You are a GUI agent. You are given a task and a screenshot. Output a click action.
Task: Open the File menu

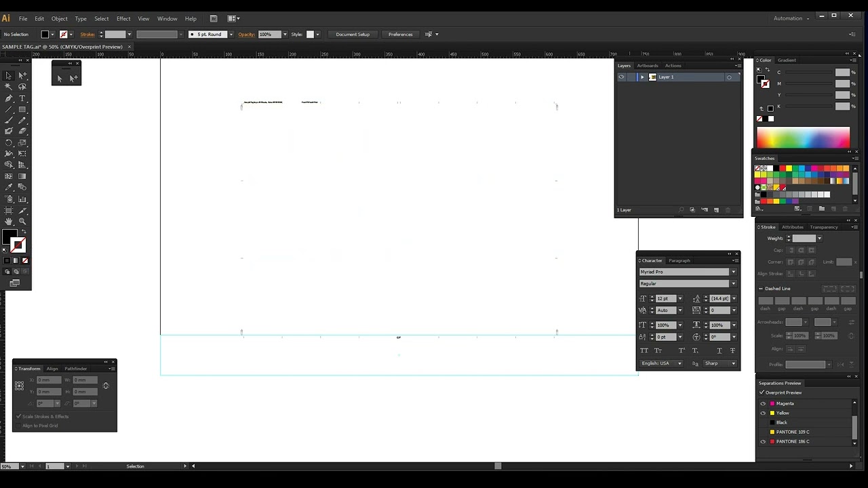(23, 18)
